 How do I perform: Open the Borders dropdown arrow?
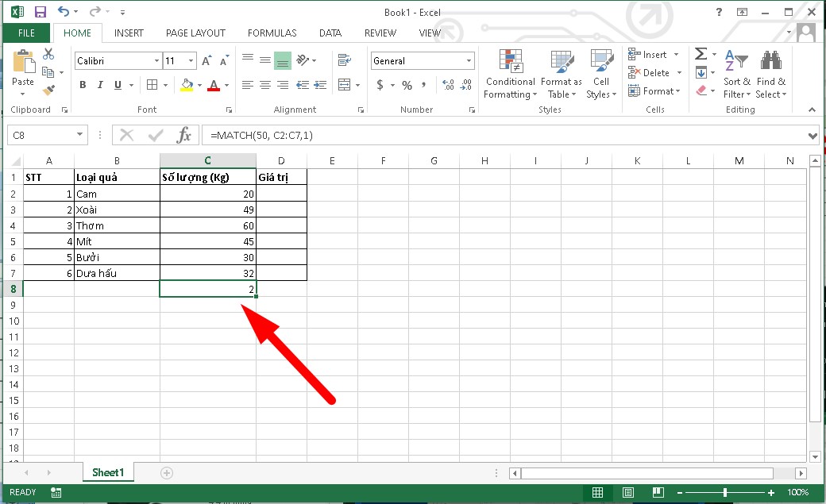165,85
